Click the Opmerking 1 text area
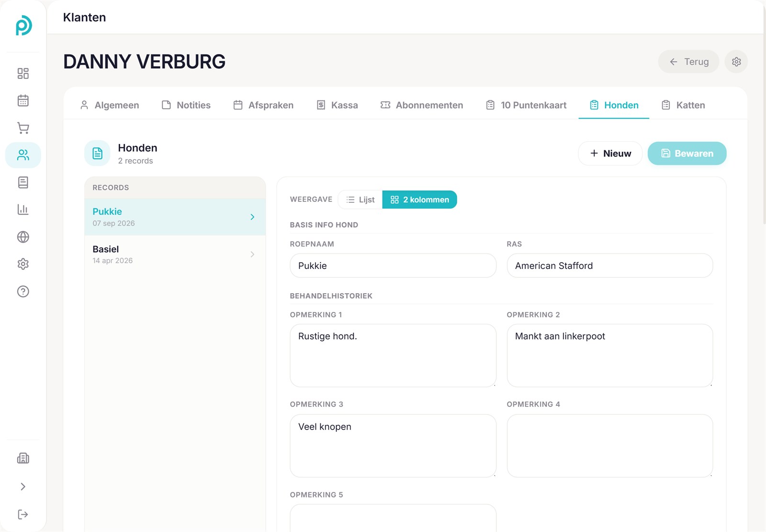Image resolution: width=766 pixels, height=532 pixels. pos(393,355)
